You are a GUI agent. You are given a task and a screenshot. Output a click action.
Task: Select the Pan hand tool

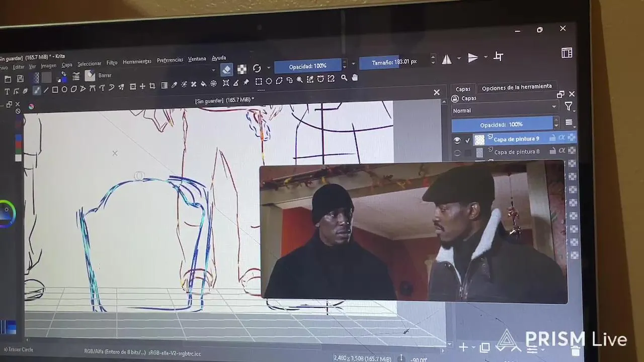[x=355, y=77]
